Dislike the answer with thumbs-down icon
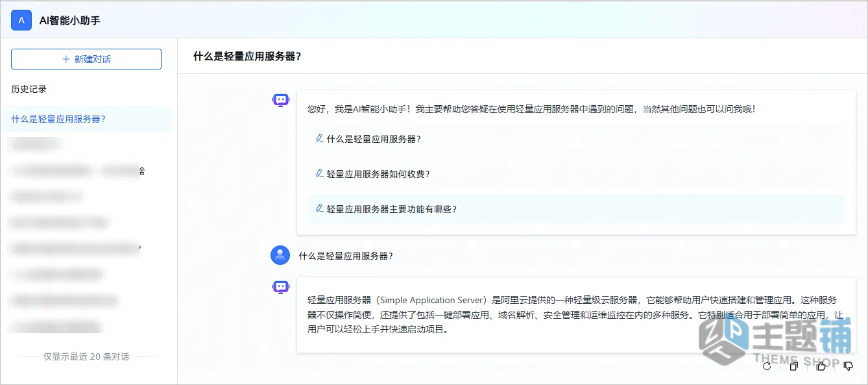Screen dimensions: 868x385 (x=848, y=366)
